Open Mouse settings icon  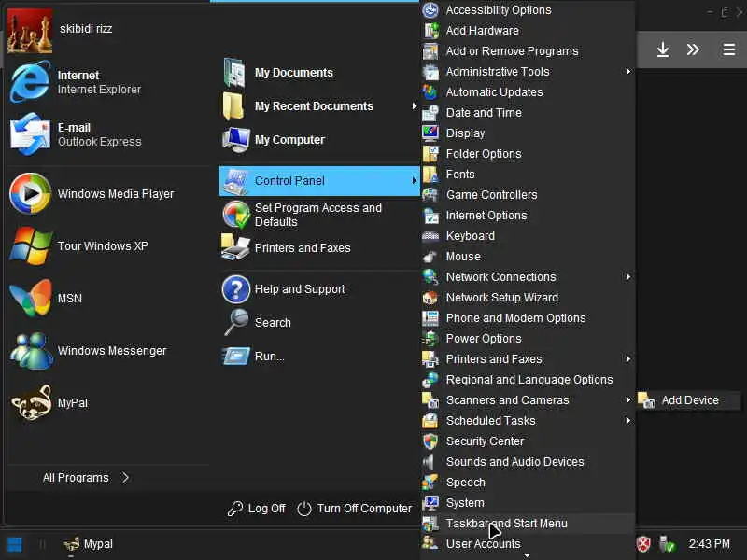tap(430, 256)
